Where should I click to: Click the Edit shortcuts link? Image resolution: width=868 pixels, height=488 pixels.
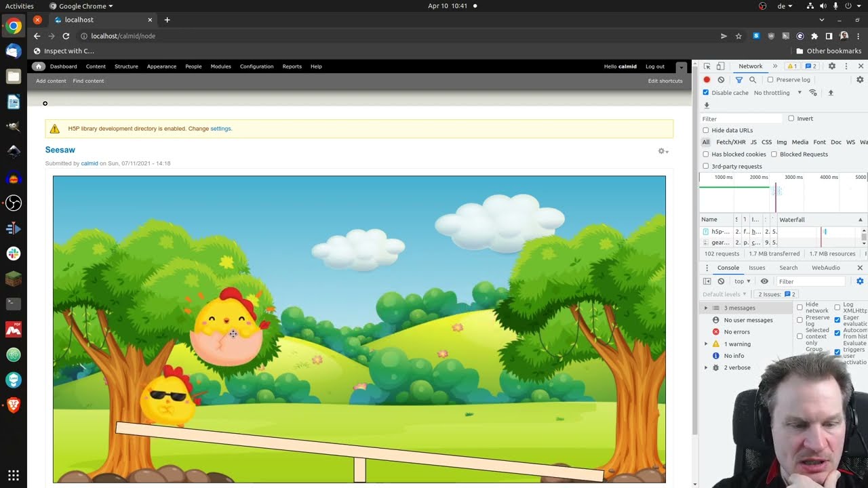(x=665, y=81)
